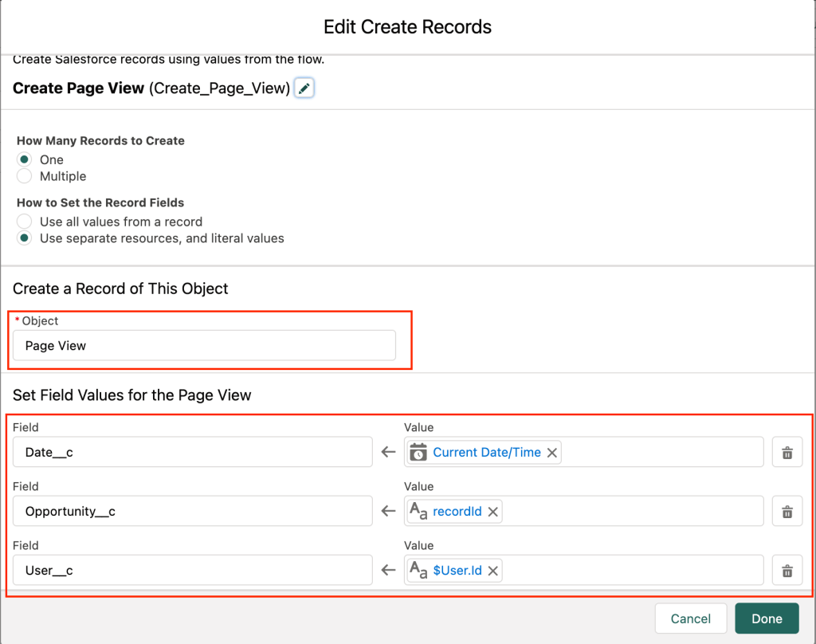Remove the $User.Id value pill
Screen dimensions: 816x644
point(492,571)
